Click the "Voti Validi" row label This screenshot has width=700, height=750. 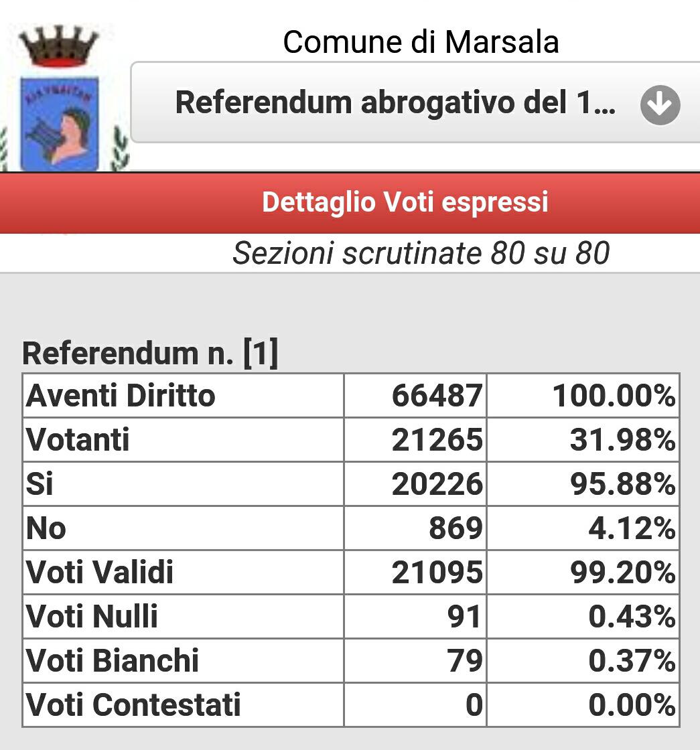click(100, 573)
